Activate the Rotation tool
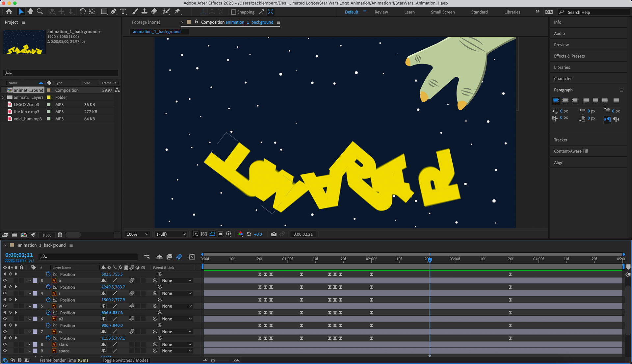This screenshot has height=364, width=632. [x=83, y=12]
